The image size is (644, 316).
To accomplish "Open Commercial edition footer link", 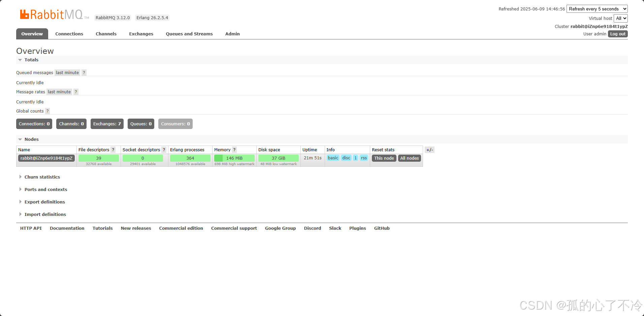I will coord(181,228).
